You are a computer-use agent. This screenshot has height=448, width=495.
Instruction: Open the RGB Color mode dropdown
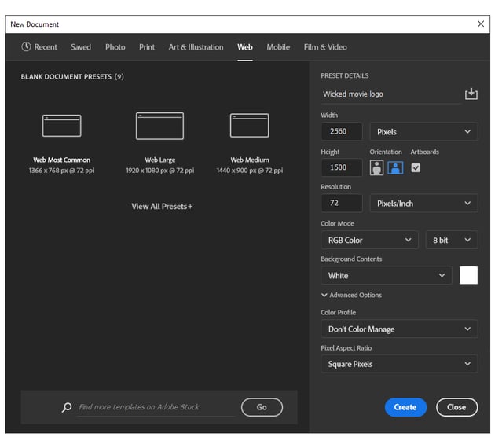(x=369, y=240)
